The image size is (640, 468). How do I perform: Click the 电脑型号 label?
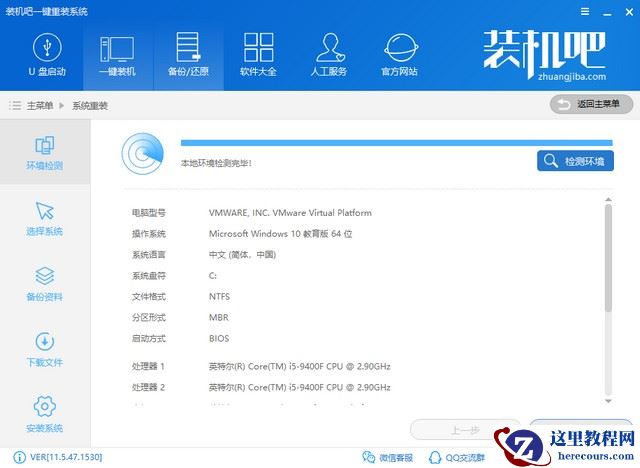click(x=149, y=213)
